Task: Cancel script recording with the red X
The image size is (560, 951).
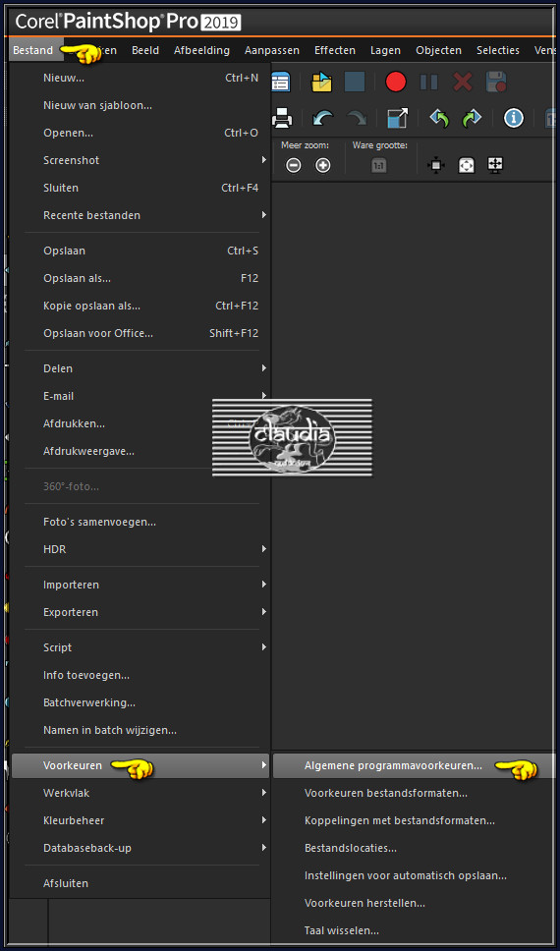Action: (463, 82)
